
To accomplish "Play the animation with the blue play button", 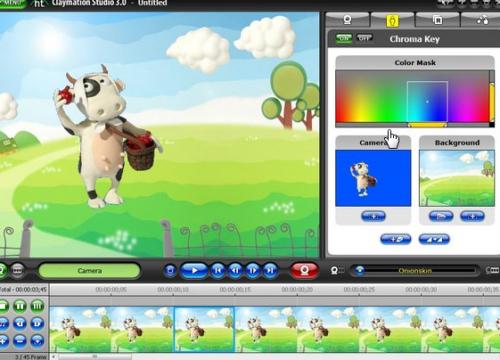I will coord(194,270).
